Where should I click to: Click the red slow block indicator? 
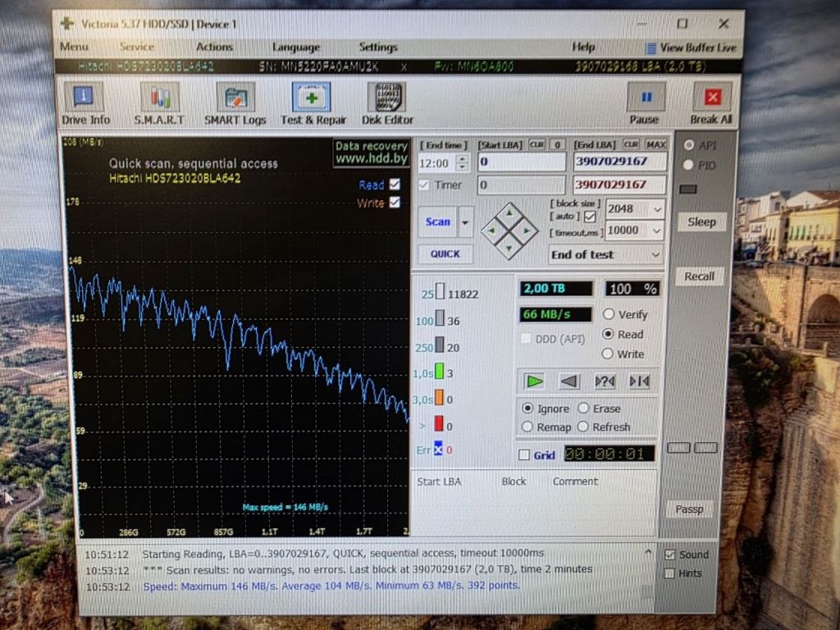[x=440, y=424]
